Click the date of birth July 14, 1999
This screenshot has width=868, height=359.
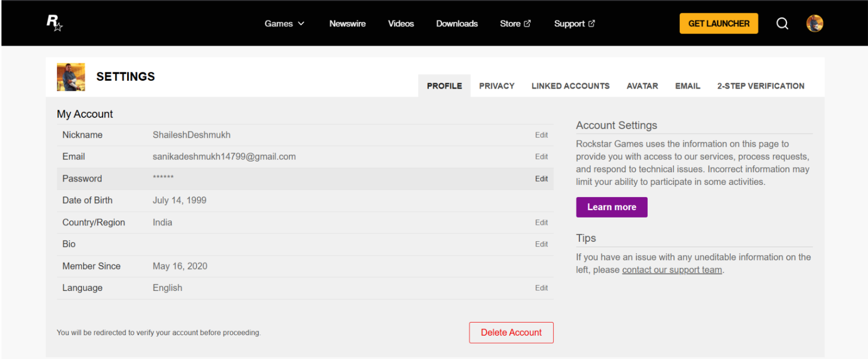179,200
